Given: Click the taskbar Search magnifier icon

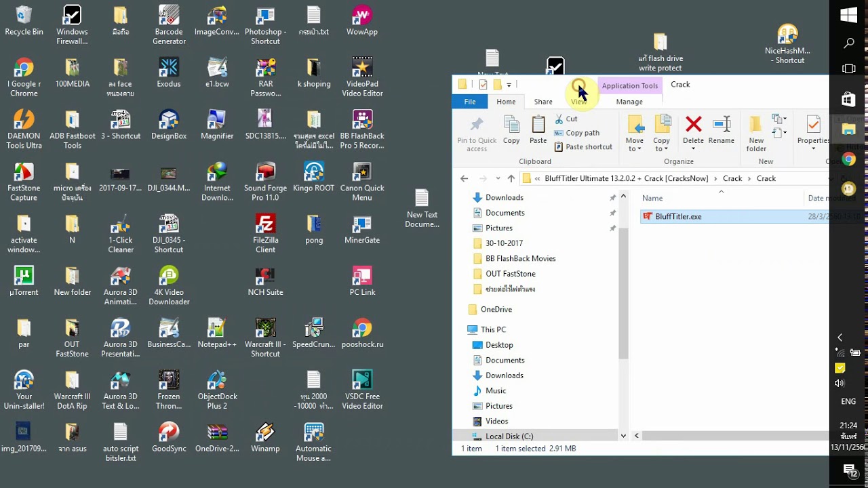Looking at the screenshot, I should coord(848,43).
